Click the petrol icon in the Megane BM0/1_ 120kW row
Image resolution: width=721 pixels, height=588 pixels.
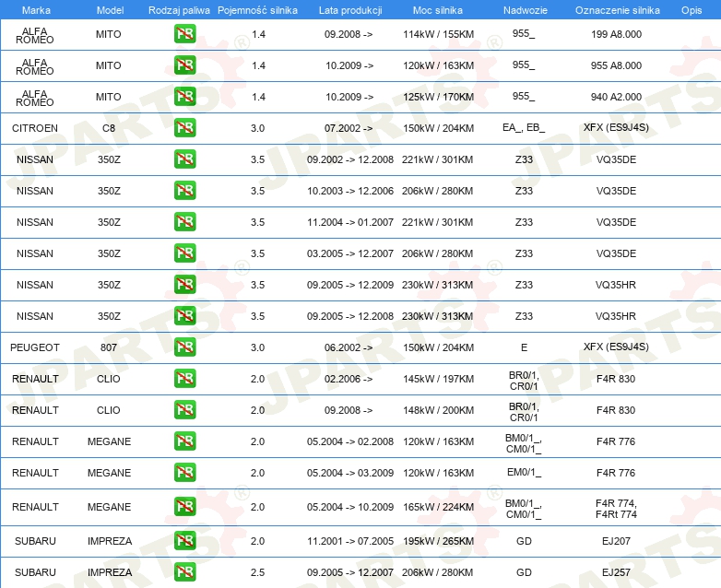[184, 441]
